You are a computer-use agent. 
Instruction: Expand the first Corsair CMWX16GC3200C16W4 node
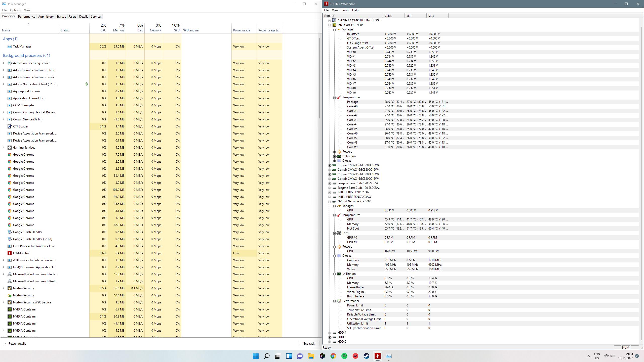330,165
